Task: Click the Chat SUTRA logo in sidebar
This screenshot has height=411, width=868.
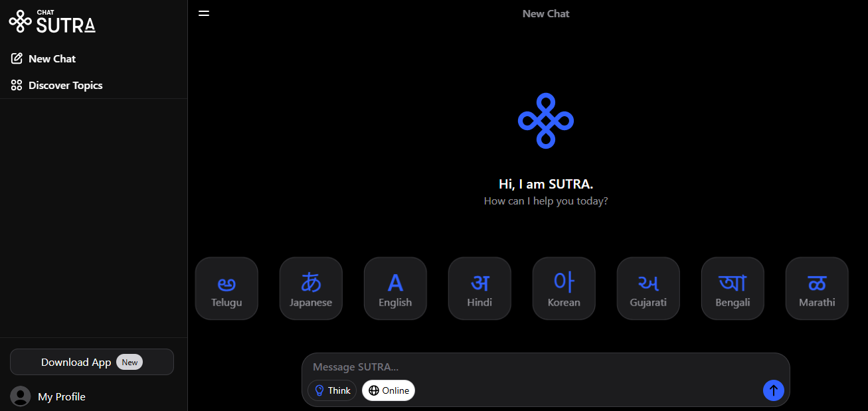Action: coord(52,21)
